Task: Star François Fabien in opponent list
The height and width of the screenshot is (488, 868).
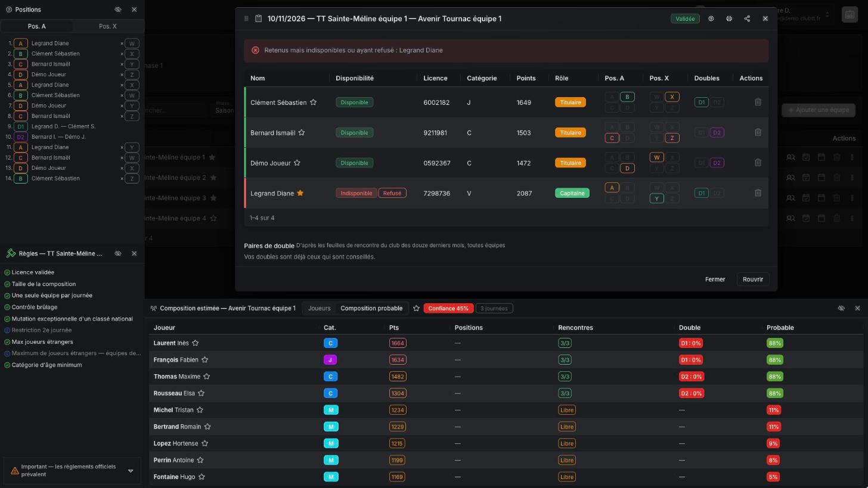Action: coord(204,360)
